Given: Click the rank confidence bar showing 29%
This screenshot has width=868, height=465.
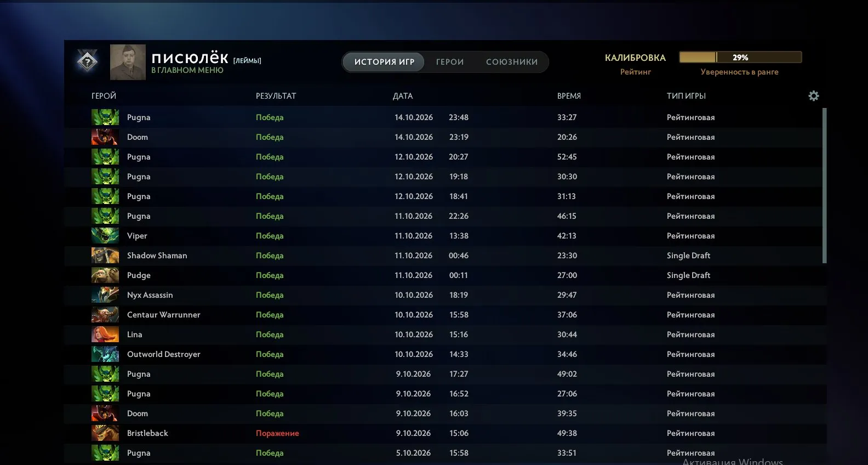Looking at the screenshot, I should [740, 57].
